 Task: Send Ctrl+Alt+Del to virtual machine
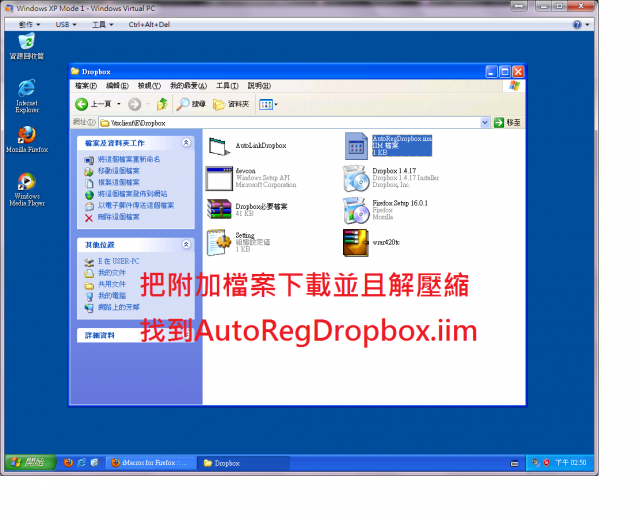(149, 24)
